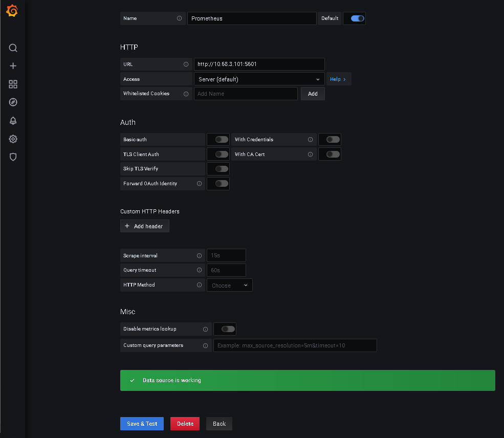Viewport: 504px width, 438px height.
Task: Show info tooltip for With CA Cert
Action: (310, 154)
